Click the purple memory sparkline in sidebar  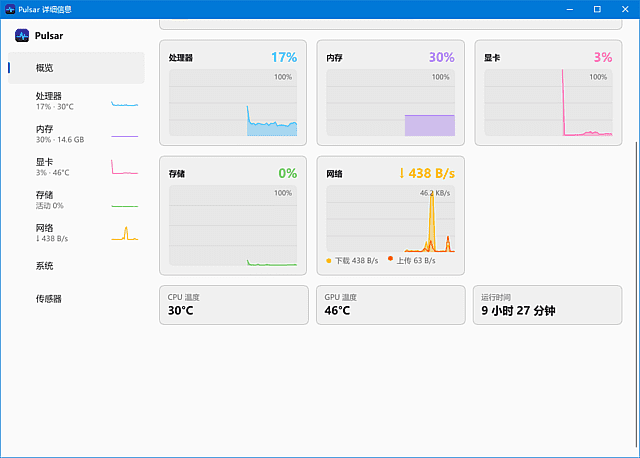point(124,136)
